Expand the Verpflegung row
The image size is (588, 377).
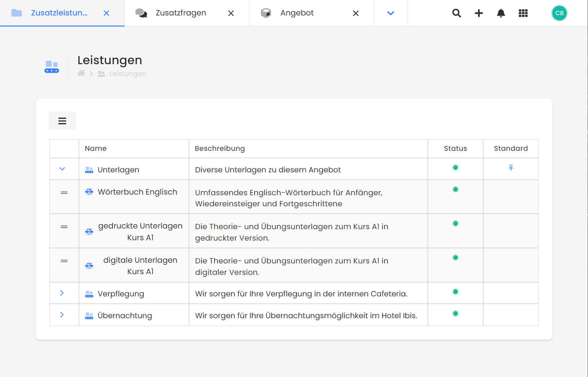point(62,293)
